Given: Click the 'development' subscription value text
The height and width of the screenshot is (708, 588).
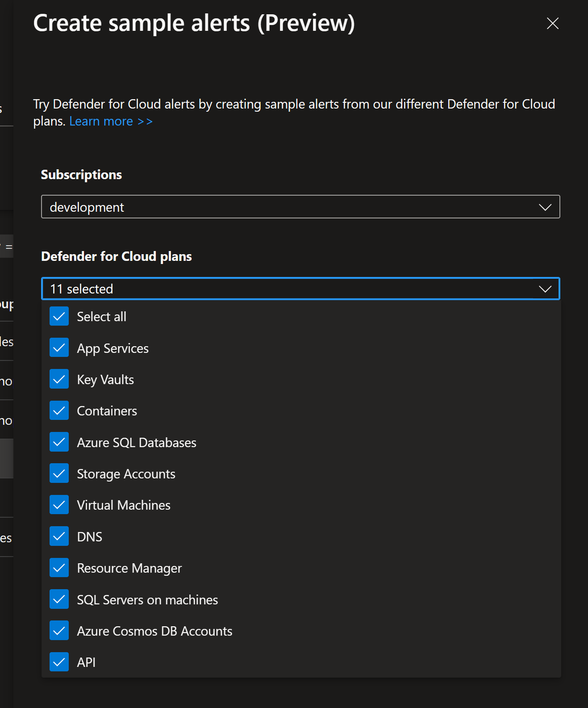Looking at the screenshot, I should tap(87, 207).
